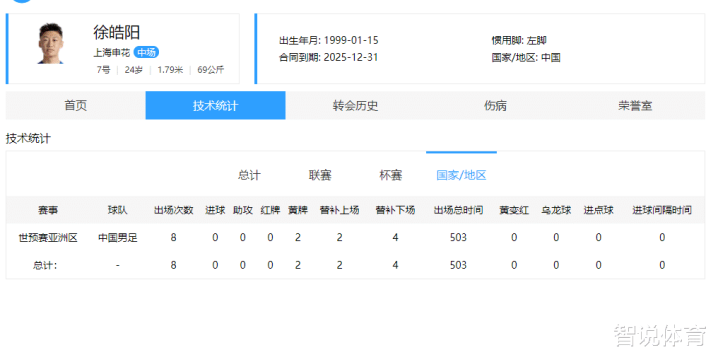Click the 进球间隔时间 column header
This screenshot has height=362, width=718.
[662, 210]
